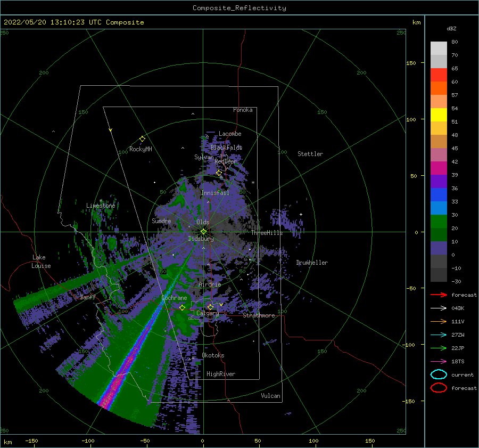The image size is (479, 448).
Task: Click the Lake Louise label
Action: [41, 262]
